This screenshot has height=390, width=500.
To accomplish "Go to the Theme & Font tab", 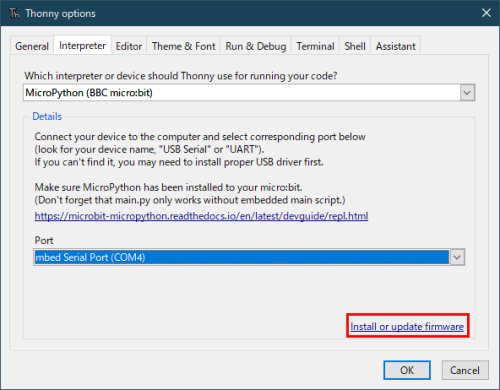I will (184, 46).
